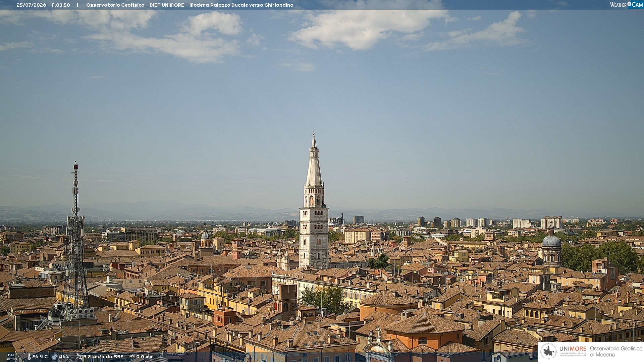Click the "DATI METEO" label
644x362 pixels.
pyautogui.click(x=11, y=357)
